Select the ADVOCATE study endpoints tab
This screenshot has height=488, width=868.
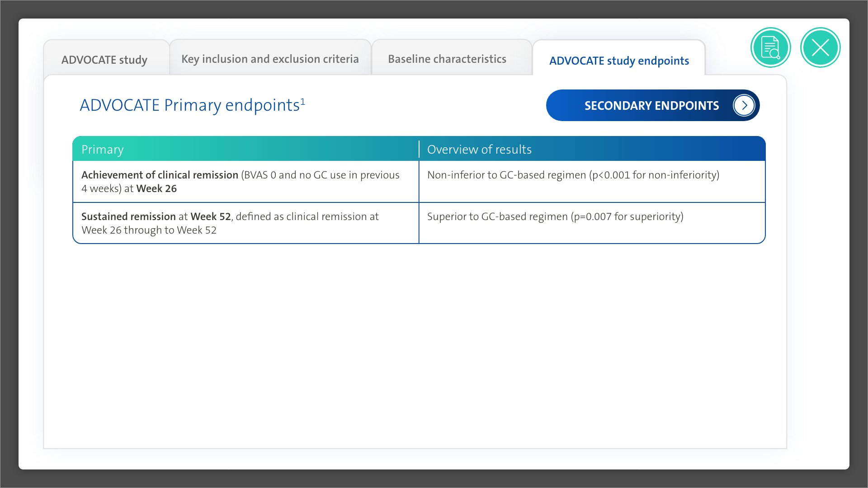pyautogui.click(x=619, y=61)
